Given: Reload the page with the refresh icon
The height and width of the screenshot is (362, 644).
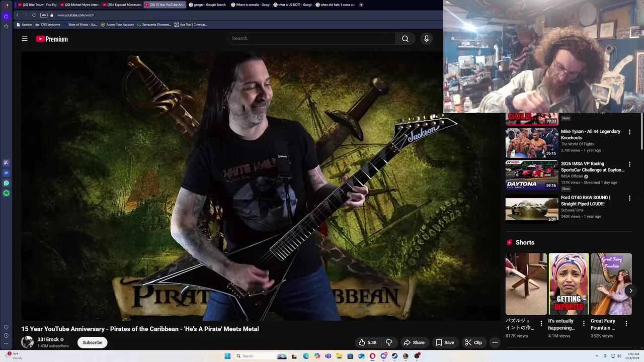Looking at the screenshot, I should pos(34,15).
